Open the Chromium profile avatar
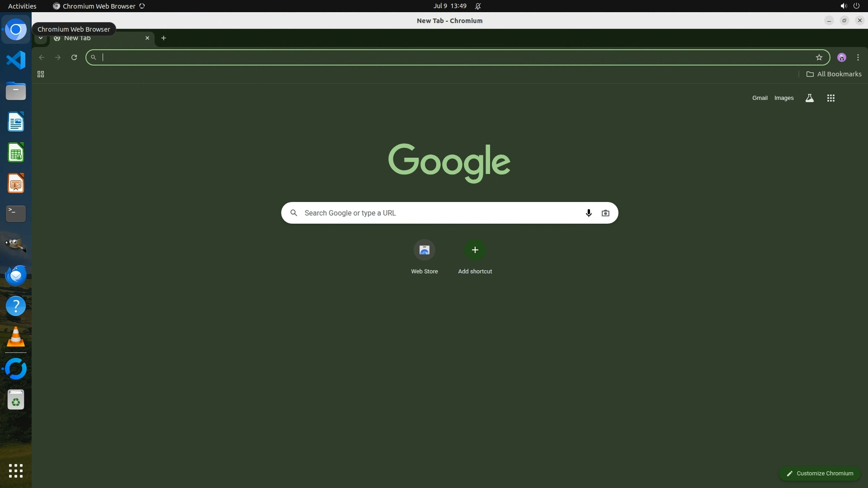The width and height of the screenshot is (868, 488). [841, 57]
